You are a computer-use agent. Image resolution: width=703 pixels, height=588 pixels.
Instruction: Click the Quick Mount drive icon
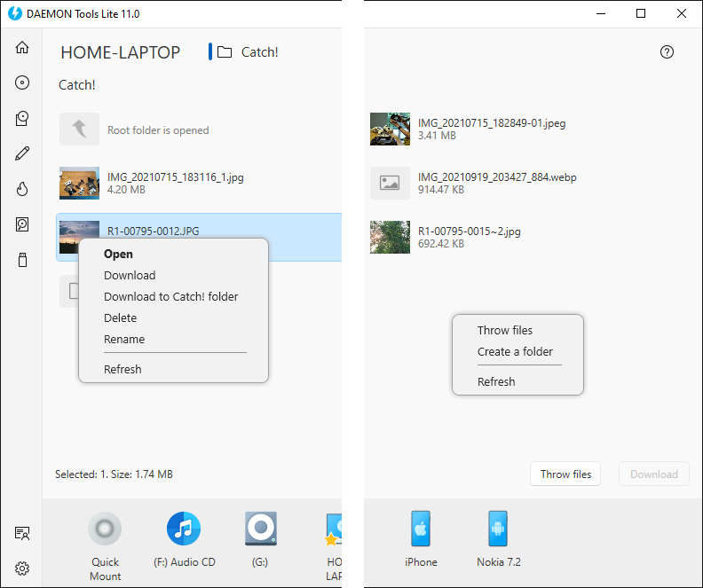pos(105,529)
